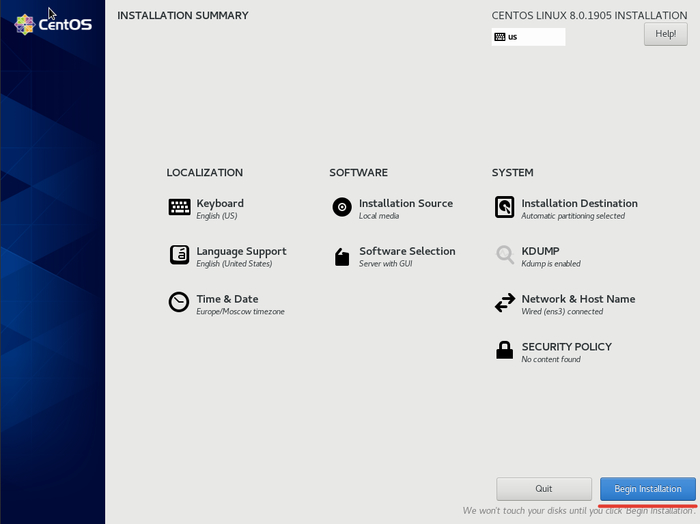Viewport: 700px width, 524px height.
Task: Open the Software Selection package icon
Action: pyautogui.click(x=342, y=257)
